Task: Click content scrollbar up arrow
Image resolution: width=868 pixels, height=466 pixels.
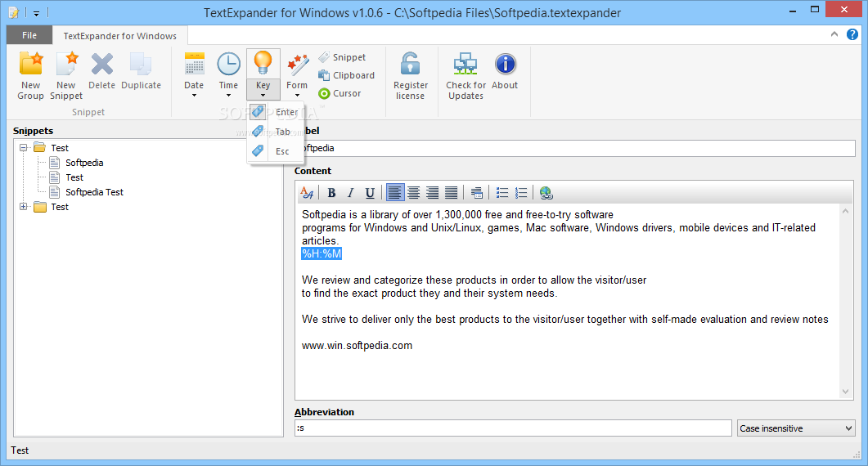Action: click(845, 211)
